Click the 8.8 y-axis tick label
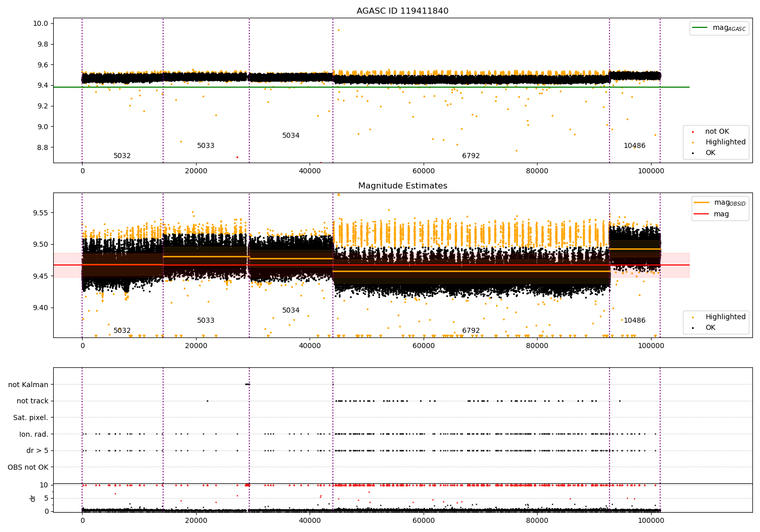The image size is (760, 532). (43, 147)
